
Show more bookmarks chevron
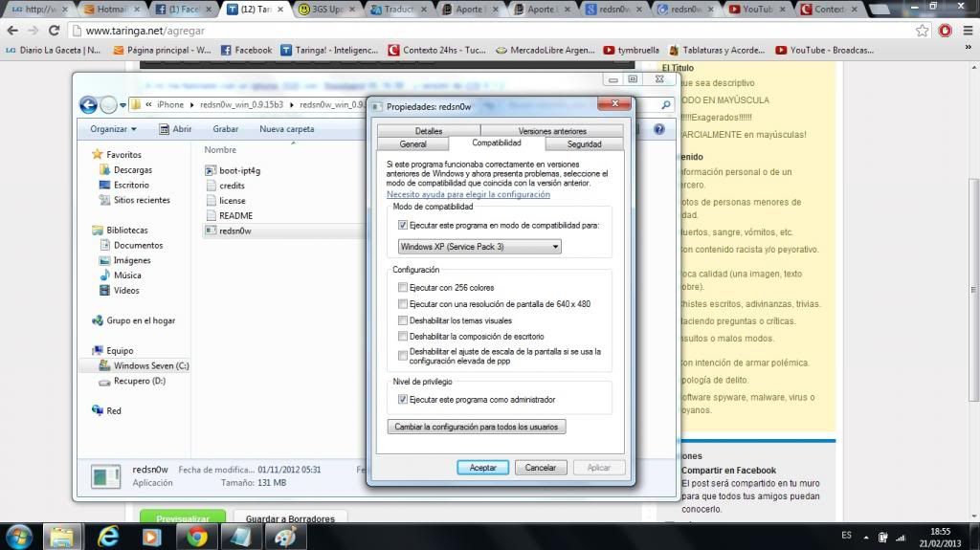coord(968,48)
